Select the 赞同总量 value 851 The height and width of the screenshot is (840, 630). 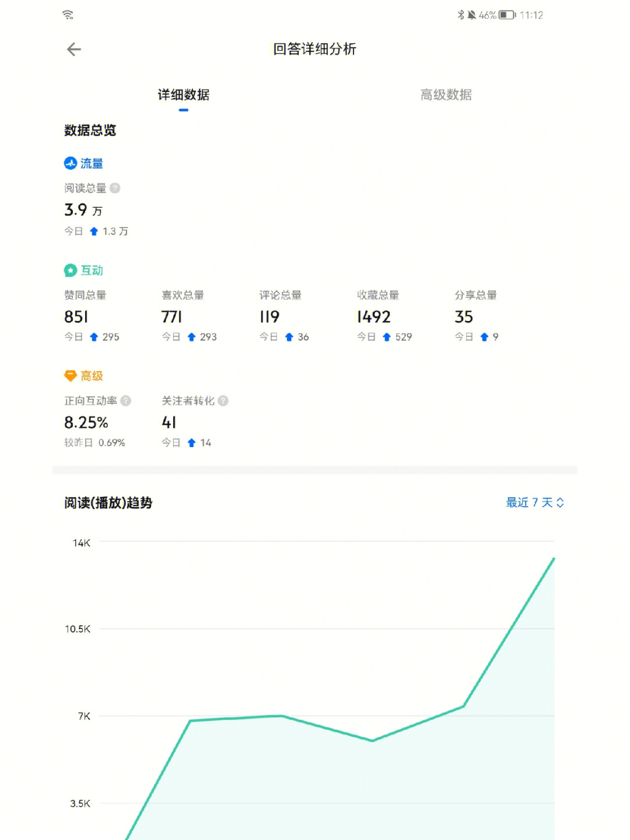(x=76, y=317)
